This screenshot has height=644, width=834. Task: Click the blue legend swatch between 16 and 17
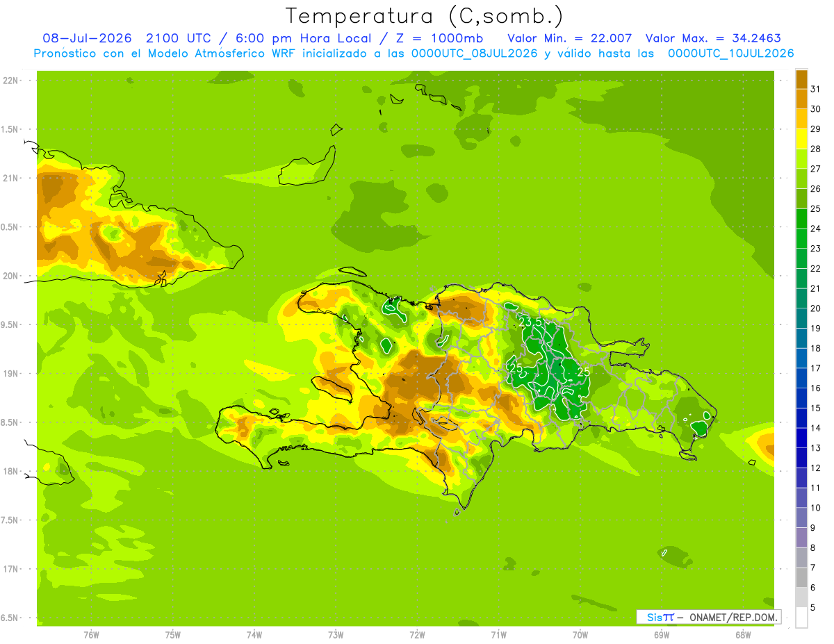coord(801,378)
